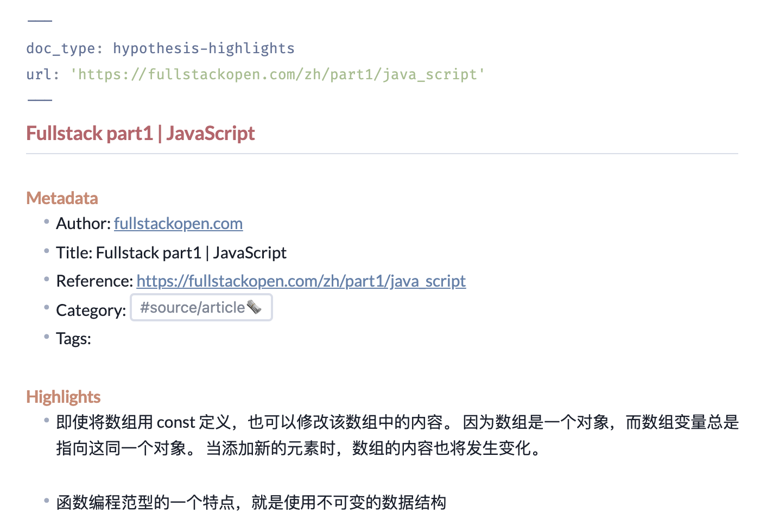
Task: Click the Fullstack part1 | JavaScript heading
Action: pyautogui.click(x=140, y=134)
